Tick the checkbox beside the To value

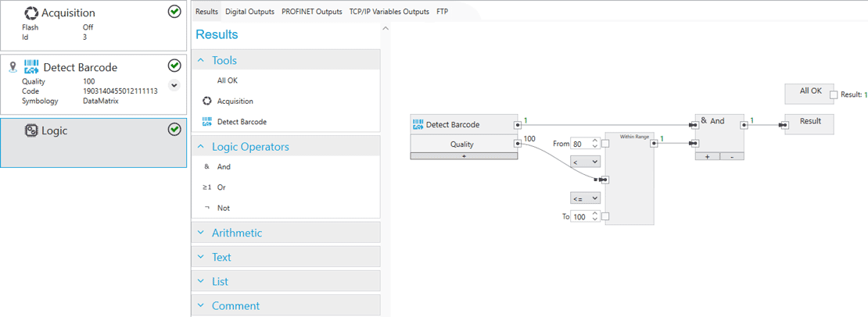tap(604, 216)
